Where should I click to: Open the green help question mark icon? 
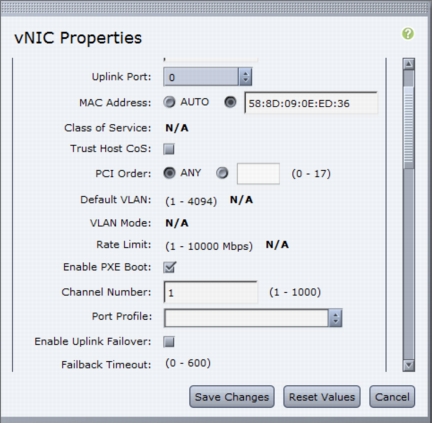click(x=408, y=34)
